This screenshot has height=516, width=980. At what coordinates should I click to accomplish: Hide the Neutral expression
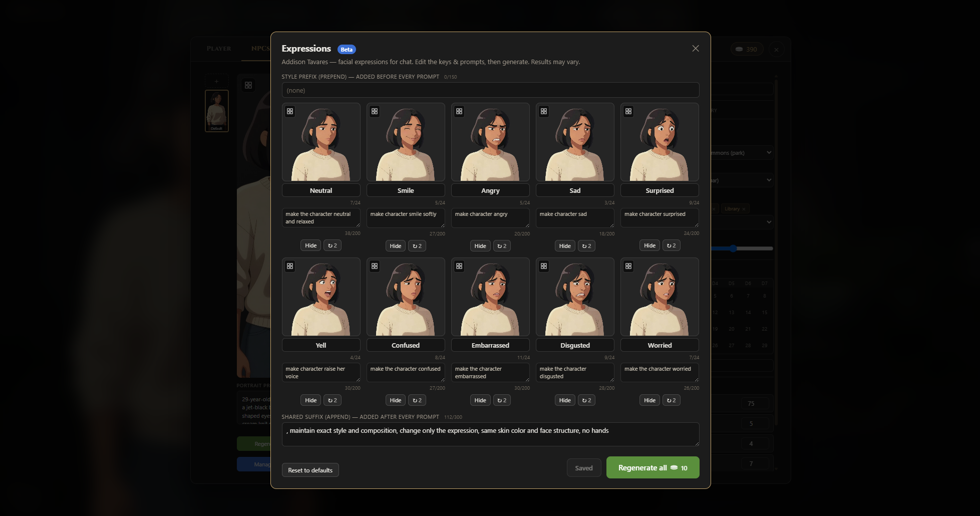311,245
